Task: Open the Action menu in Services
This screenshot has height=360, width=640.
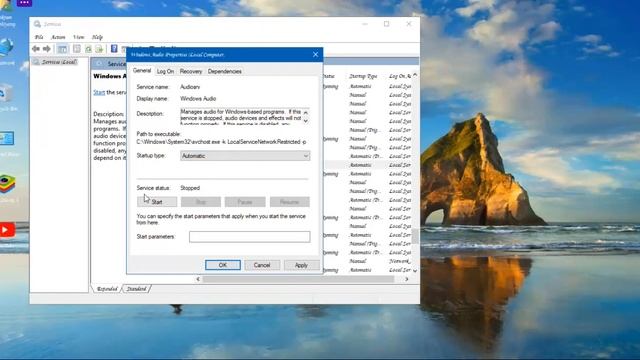Action: click(x=58, y=37)
